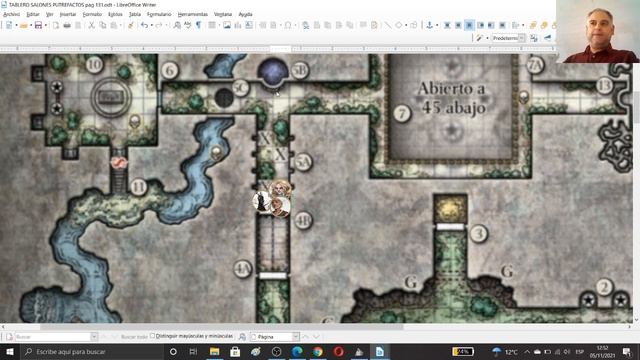Click the Export as PDF icon

[x=56, y=25]
